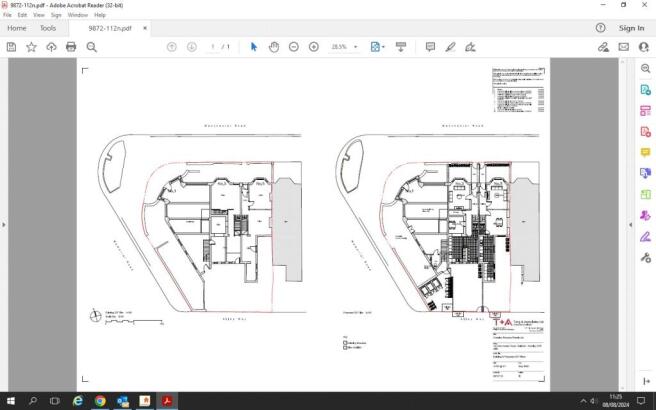Switch to the Tools tab
This screenshot has width=656, height=410.
click(x=48, y=28)
